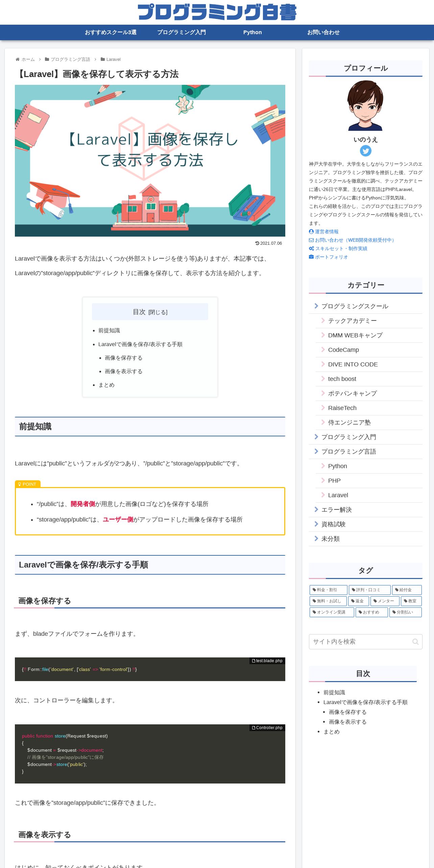Screen dimensions: 434x868
Task: Select the 分割払い tag
Action: click(x=405, y=612)
